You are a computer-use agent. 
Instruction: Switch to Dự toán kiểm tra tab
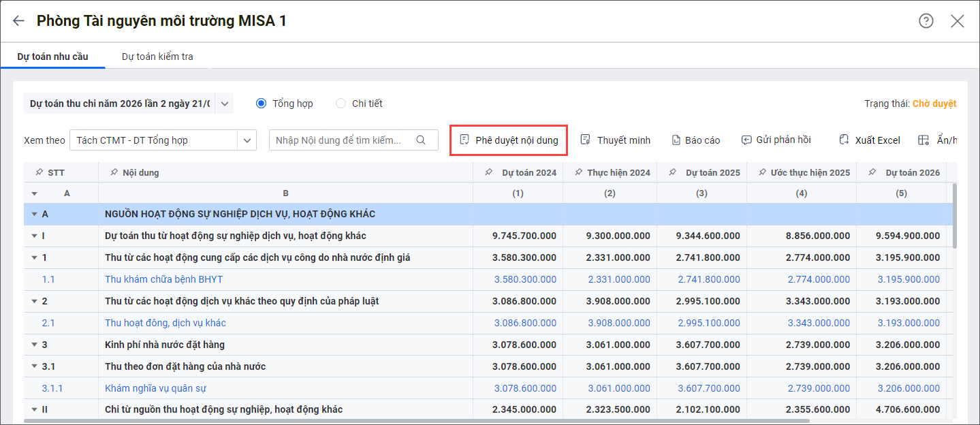157,57
